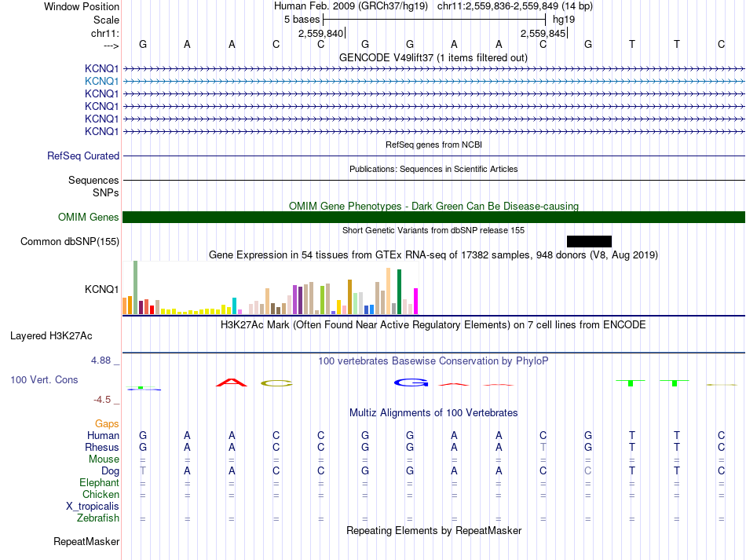This screenshot has height=560, width=746.
Task: Click the 2,559,840 ruler position
Action: tap(320, 33)
